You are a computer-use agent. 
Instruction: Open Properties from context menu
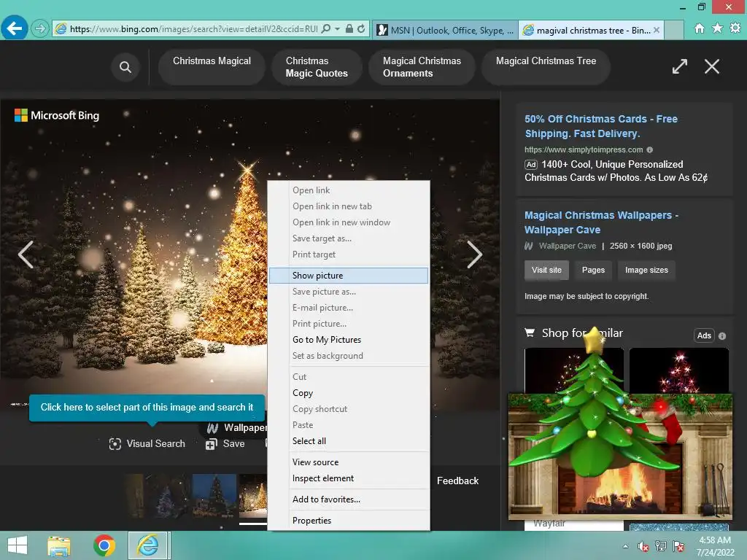(x=349, y=521)
